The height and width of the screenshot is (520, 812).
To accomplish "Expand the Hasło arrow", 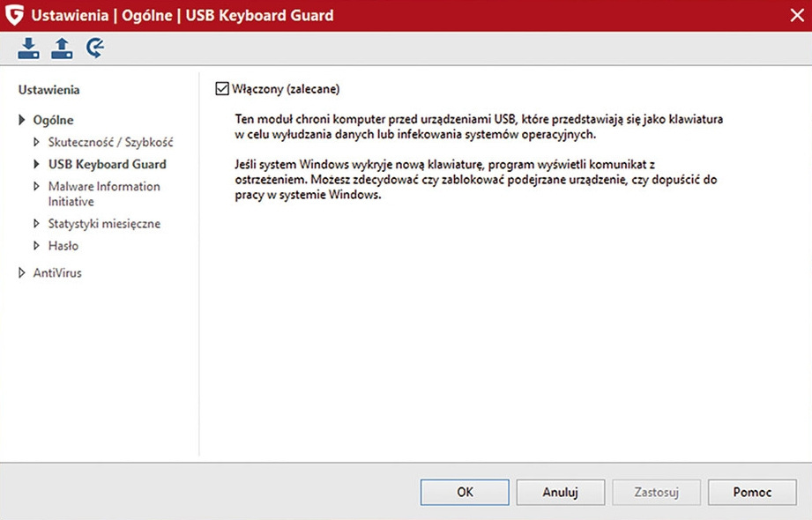I will click(37, 246).
